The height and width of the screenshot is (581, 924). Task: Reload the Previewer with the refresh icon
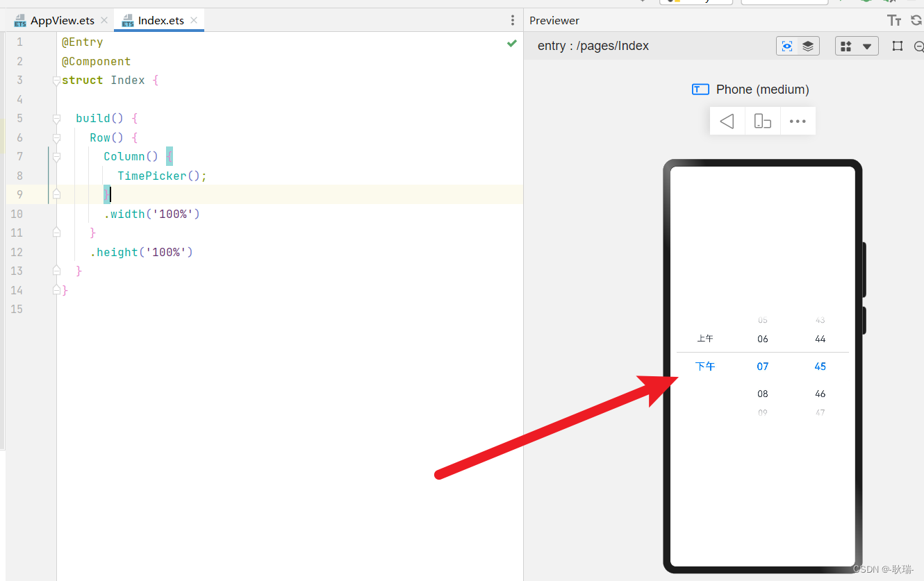pos(916,21)
